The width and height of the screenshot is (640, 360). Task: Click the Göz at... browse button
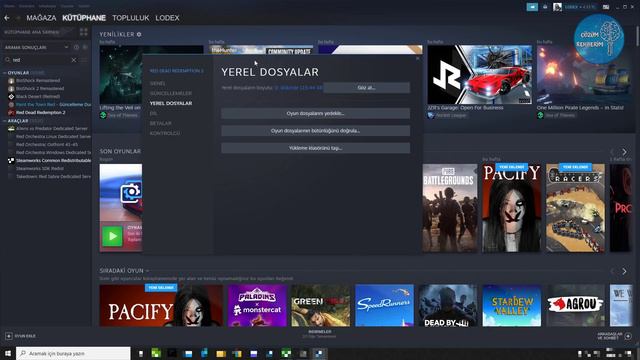click(367, 87)
